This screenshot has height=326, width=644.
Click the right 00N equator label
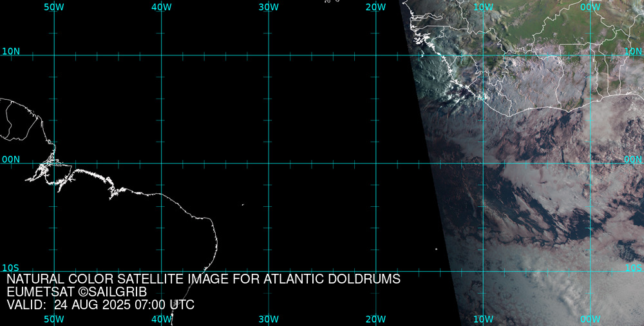point(633,160)
